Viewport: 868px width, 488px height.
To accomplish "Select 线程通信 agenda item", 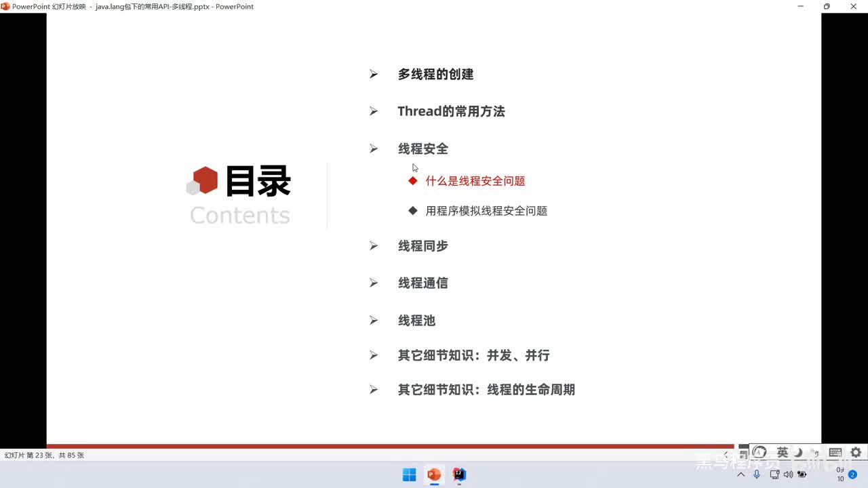I will tap(422, 283).
